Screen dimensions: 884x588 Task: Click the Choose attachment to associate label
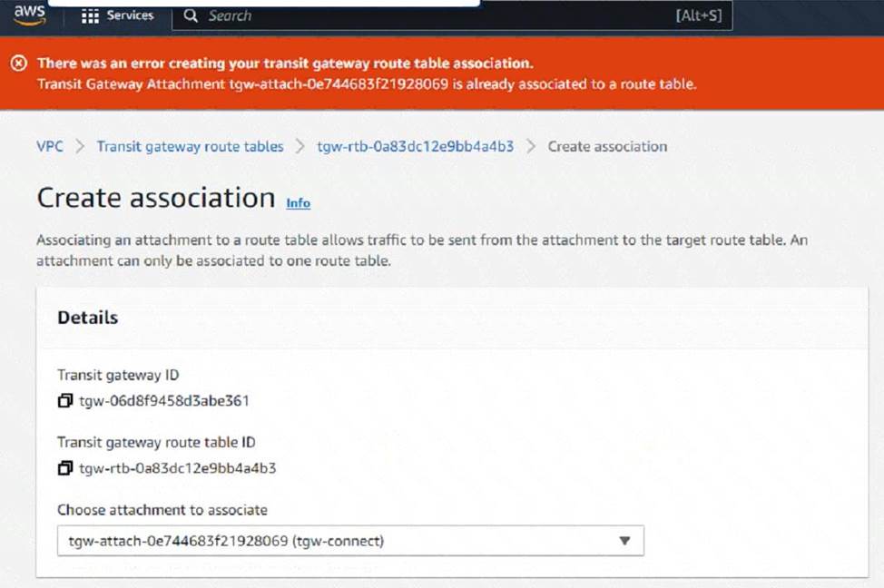(x=162, y=510)
